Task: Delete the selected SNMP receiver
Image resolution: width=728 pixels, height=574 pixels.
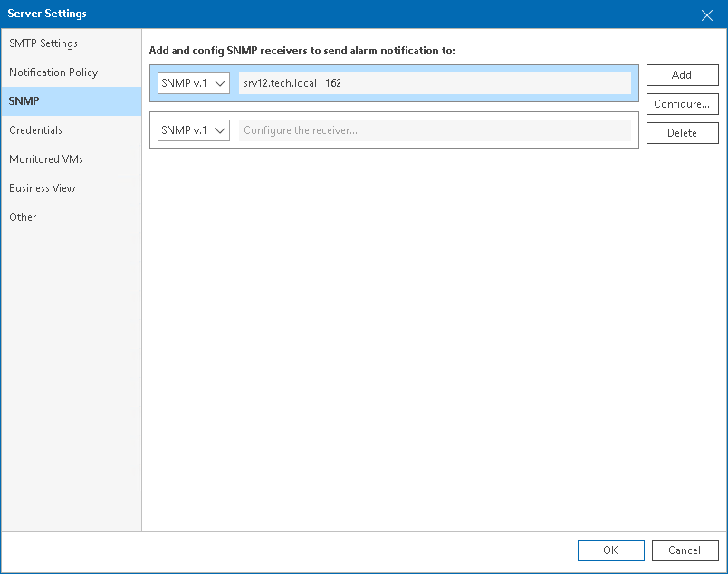Action: 682,133
